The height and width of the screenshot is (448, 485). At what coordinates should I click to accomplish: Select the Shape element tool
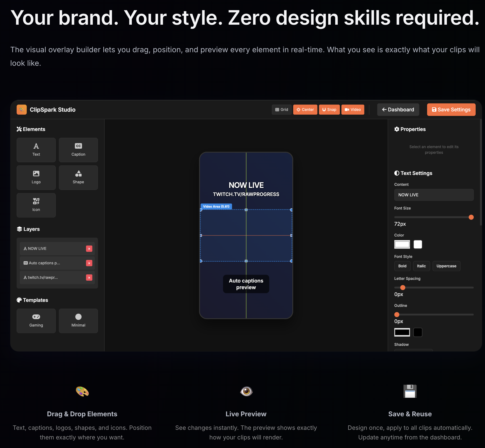click(78, 177)
